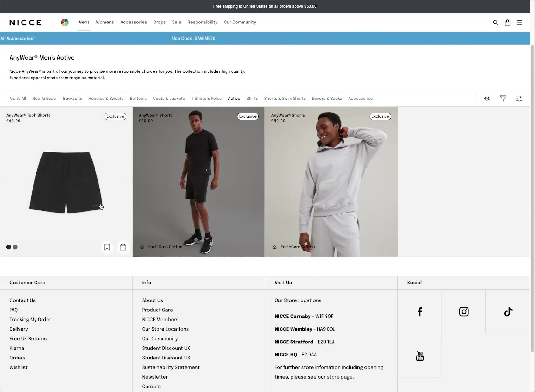The height and width of the screenshot is (392, 535).
Task: Open the shopping bag in header
Action: (x=507, y=23)
